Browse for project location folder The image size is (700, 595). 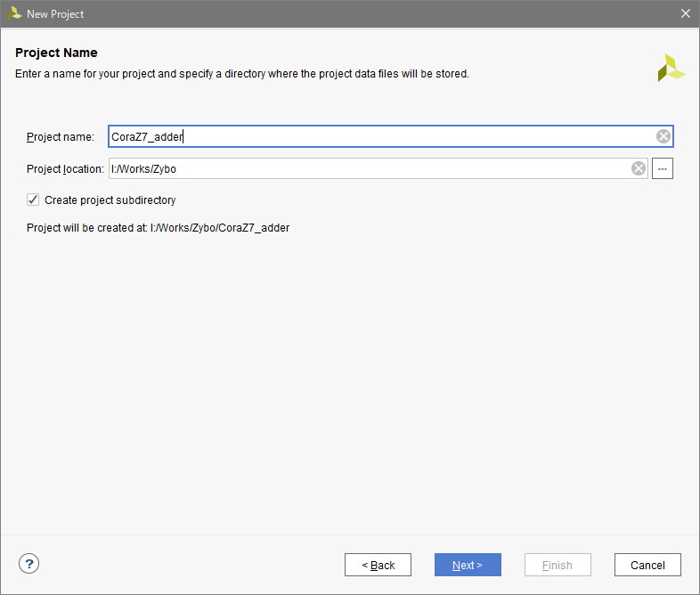click(662, 168)
